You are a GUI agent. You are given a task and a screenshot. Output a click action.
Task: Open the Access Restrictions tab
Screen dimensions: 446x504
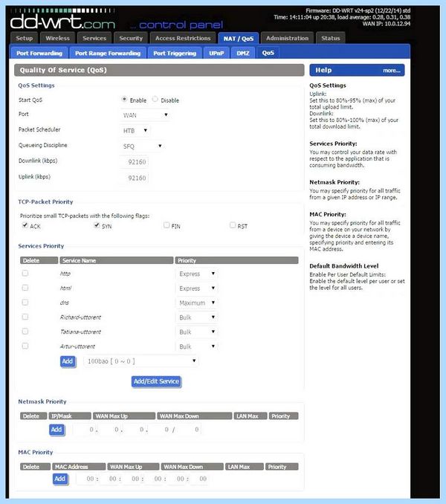(x=183, y=38)
